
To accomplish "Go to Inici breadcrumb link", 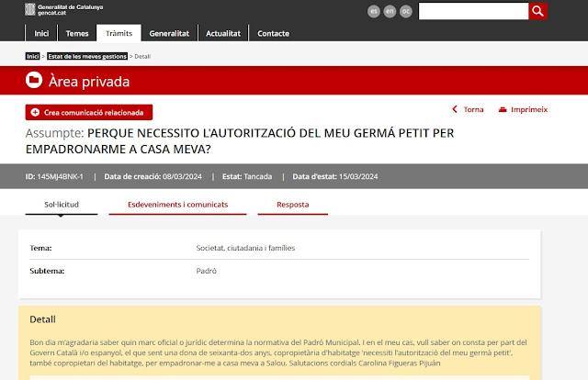I will click(x=33, y=56).
